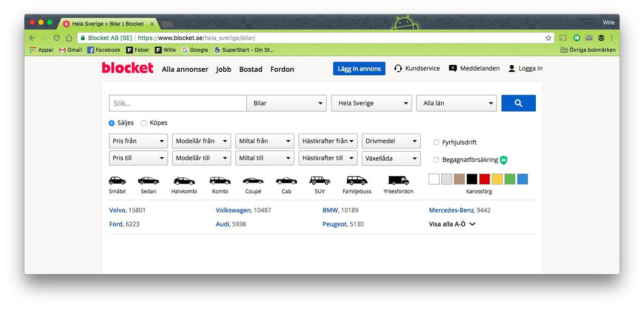The width and height of the screenshot is (644, 309).
Task: Open the Fordon navigation item
Action: click(282, 69)
